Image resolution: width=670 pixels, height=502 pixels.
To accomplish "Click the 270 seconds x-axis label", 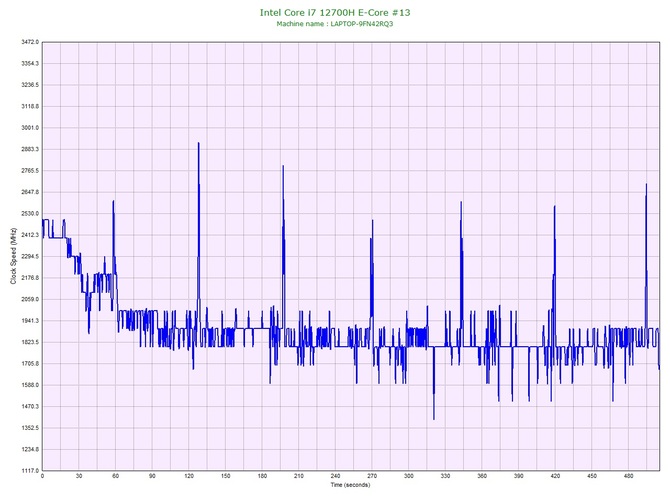I will (x=372, y=476).
